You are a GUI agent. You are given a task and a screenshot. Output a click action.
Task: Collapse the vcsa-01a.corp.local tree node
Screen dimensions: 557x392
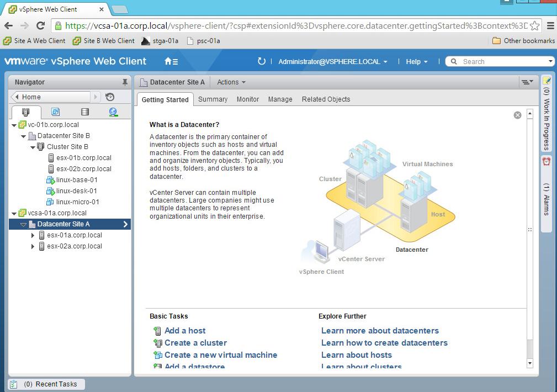pyautogui.click(x=14, y=214)
